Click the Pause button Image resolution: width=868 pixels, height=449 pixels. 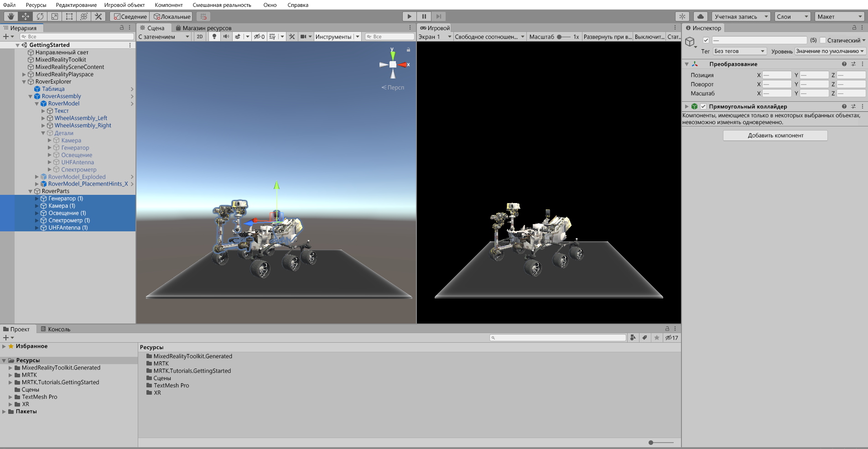(x=424, y=16)
